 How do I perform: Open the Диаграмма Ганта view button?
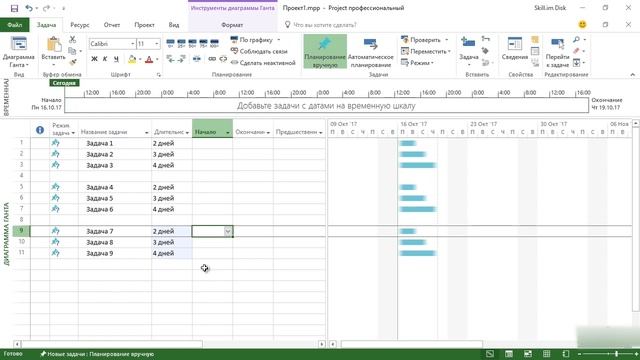coord(18,52)
